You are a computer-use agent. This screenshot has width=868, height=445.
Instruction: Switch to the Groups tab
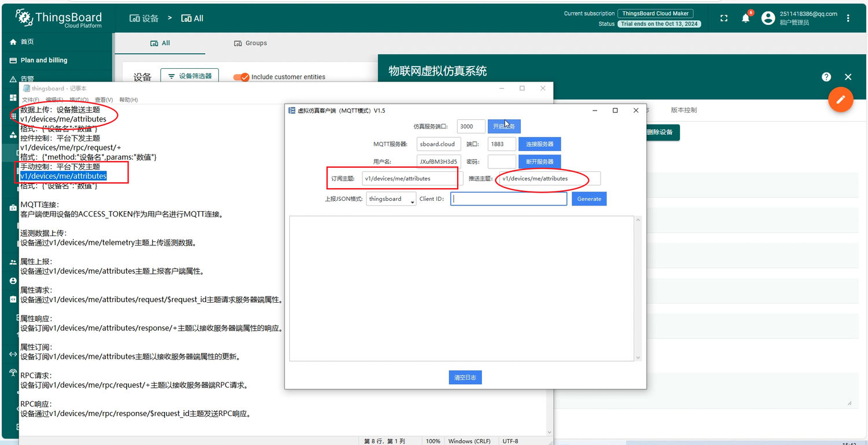(x=250, y=43)
